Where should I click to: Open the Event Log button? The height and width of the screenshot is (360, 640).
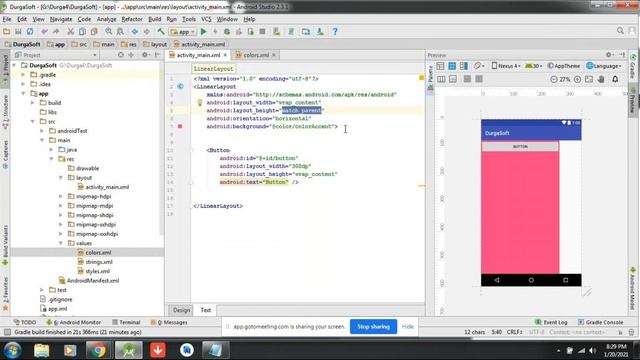(x=551, y=322)
